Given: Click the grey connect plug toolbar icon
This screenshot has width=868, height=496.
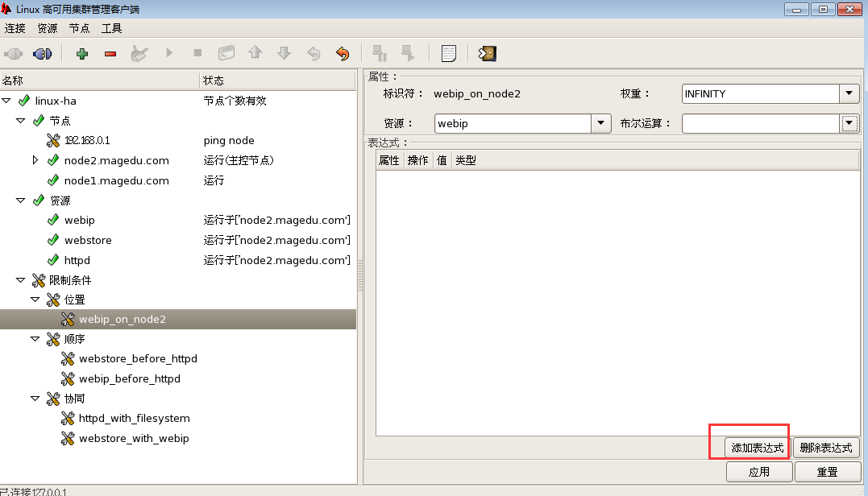Looking at the screenshot, I should click(14, 54).
